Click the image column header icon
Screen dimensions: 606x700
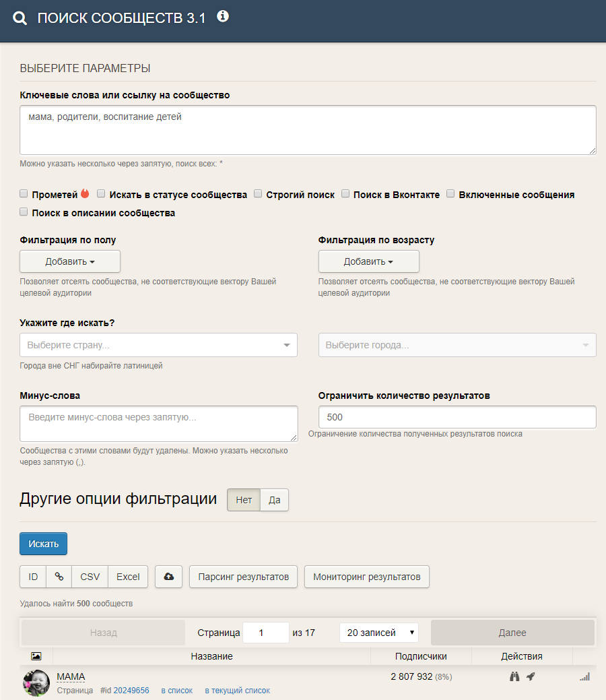click(x=36, y=656)
